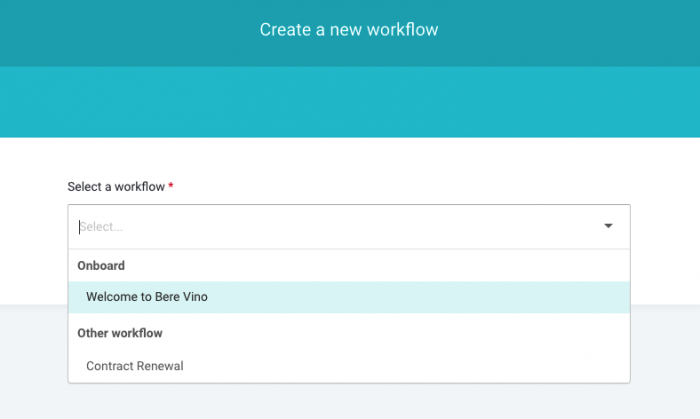Click the blinking text cursor in the Select field
Viewport: 700px width, 419px height.
[x=79, y=227]
